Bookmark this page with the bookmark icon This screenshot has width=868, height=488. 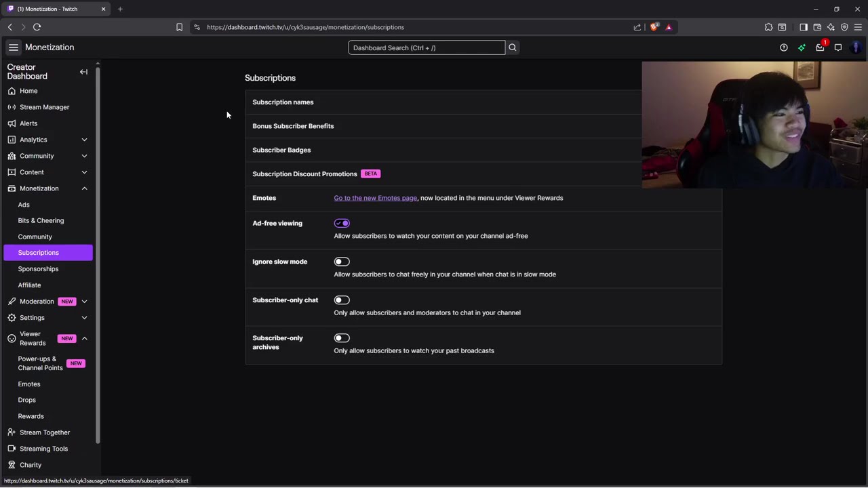click(x=179, y=27)
